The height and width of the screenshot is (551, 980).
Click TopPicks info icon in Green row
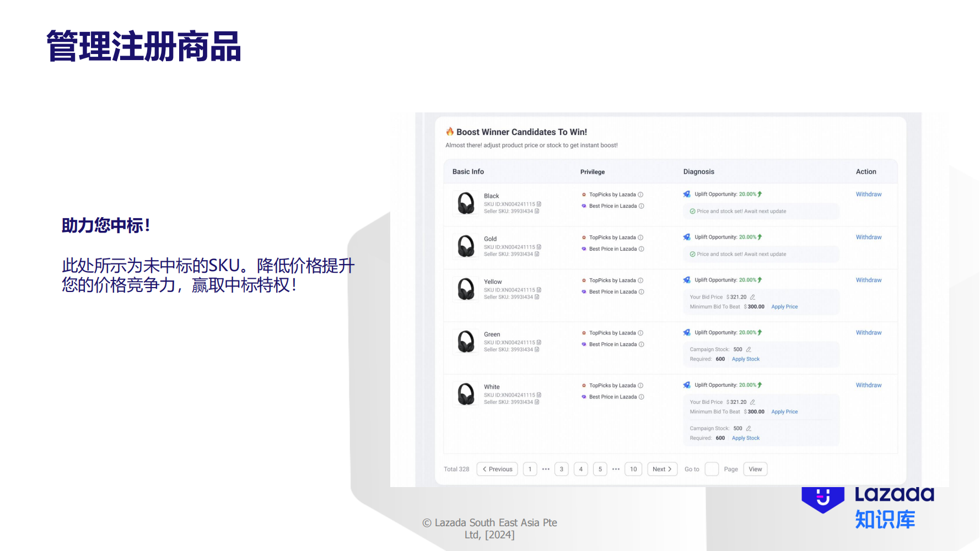pos(640,333)
